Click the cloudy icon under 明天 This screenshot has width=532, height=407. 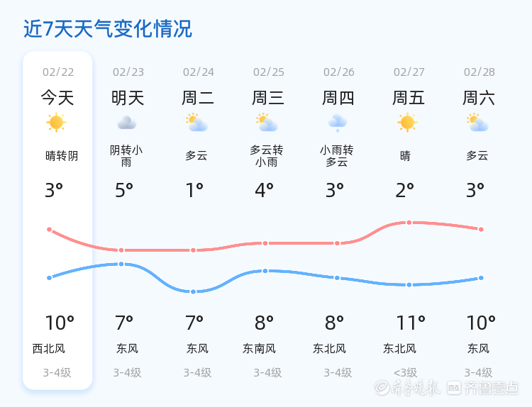coord(126,123)
